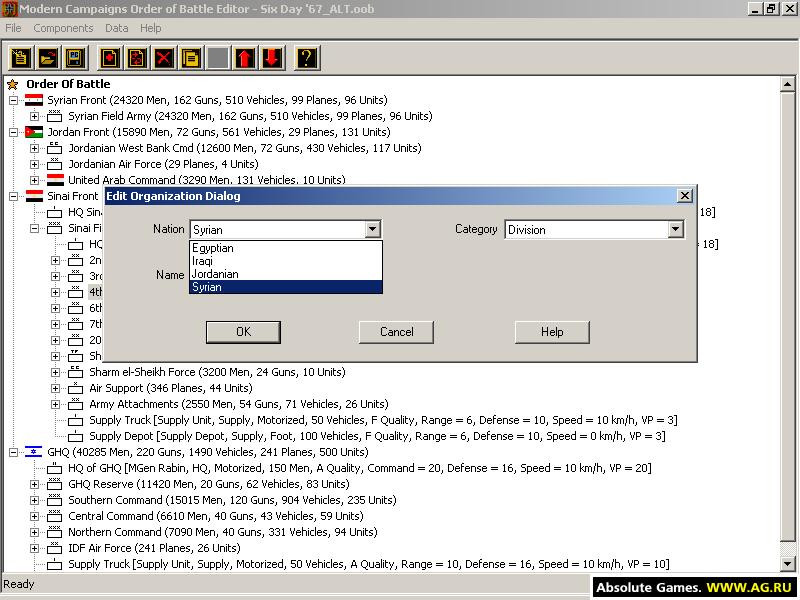800x600 pixels.
Task: Click the flag icon beside Jordan Front
Action: 34,132
